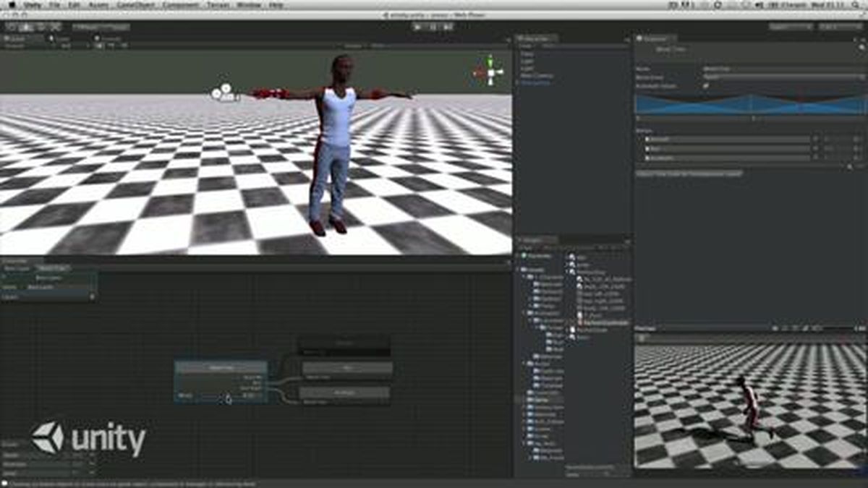This screenshot has height=488, width=868.
Task: Click the Unity logo watermark icon
Action: pyautogui.click(x=48, y=435)
